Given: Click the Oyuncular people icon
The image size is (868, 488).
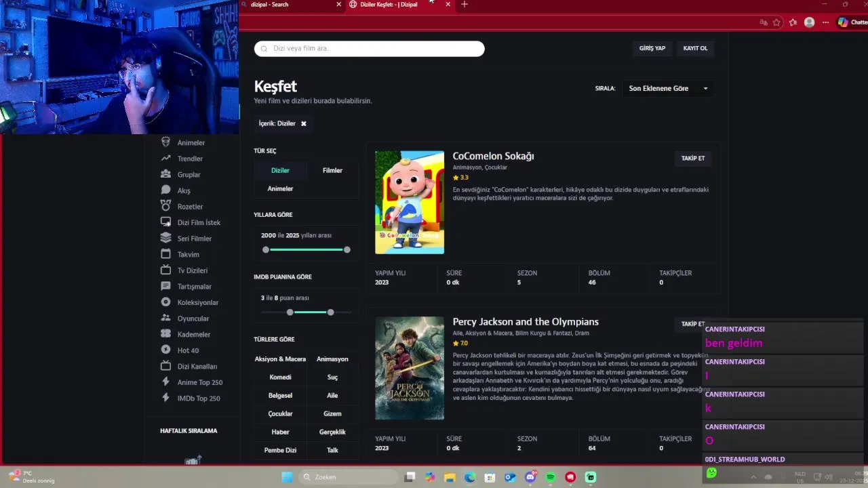Looking at the screenshot, I should (x=165, y=318).
